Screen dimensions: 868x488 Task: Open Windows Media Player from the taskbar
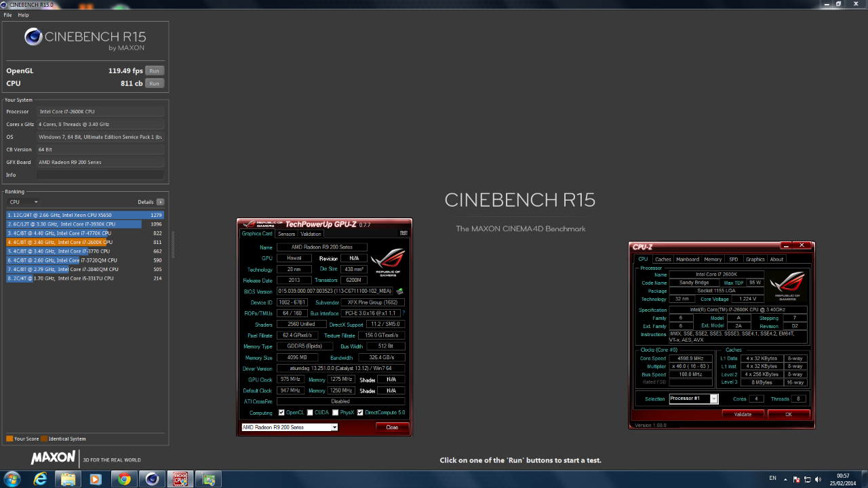coord(96,479)
